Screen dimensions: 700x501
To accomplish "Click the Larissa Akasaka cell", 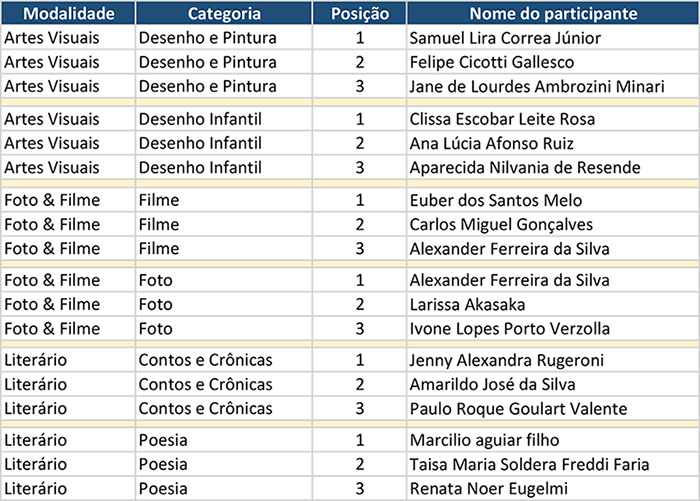I will click(x=467, y=304).
